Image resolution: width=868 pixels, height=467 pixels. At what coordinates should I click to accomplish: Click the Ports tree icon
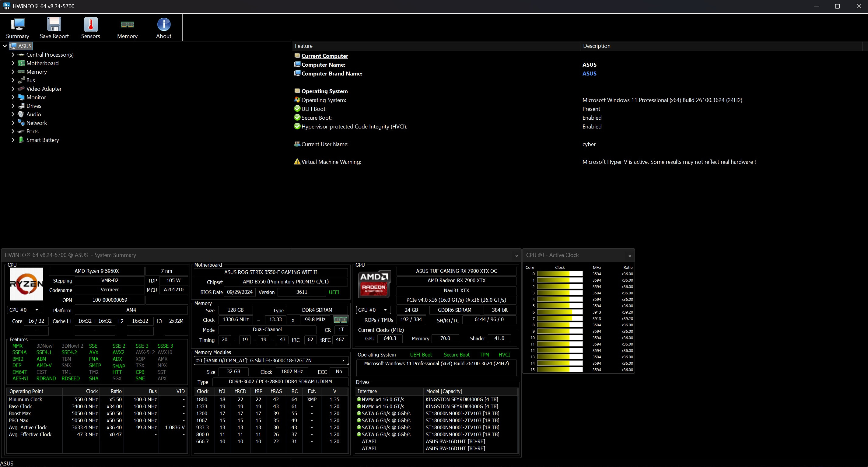[21, 132]
